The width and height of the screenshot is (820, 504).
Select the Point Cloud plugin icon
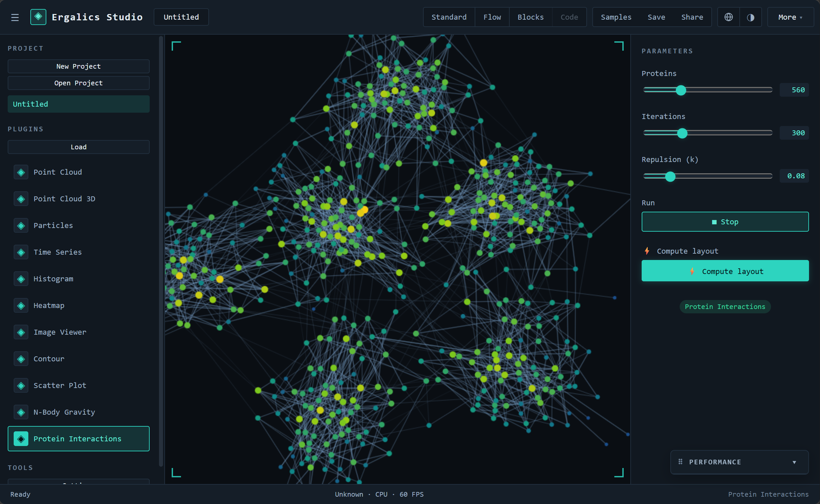(x=21, y=172)
